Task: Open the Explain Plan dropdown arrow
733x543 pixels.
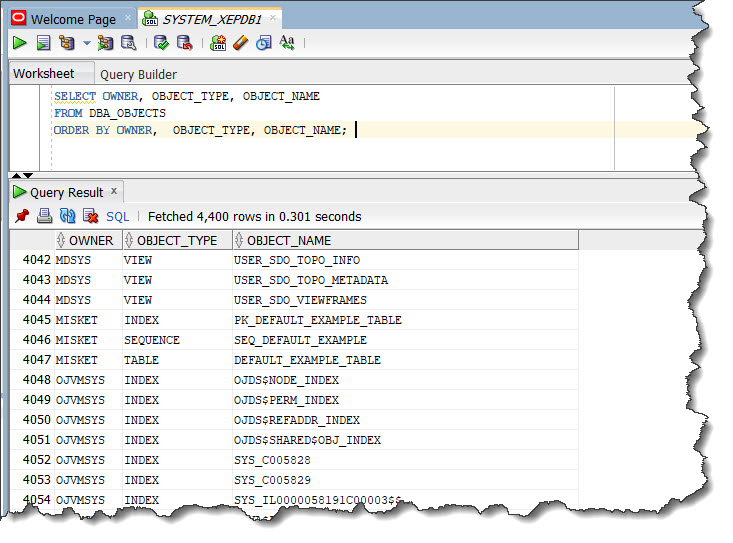Action: point(86,43)
